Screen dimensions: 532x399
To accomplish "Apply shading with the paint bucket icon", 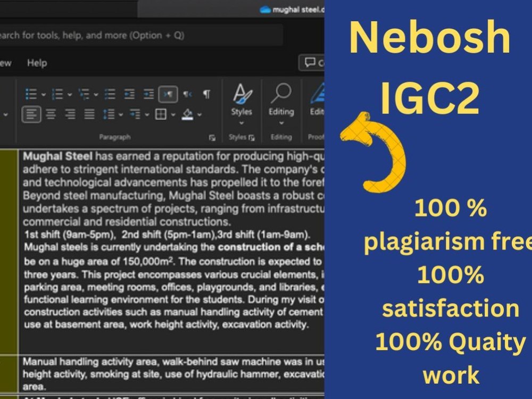I will point(187,114).
